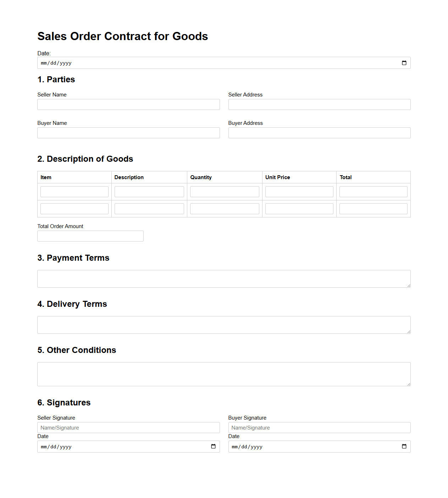The height and width of the screenshot is (498, 448).
Task: Click the Date field showing mm/dd/yyyy at top
Action: click(x=142, y=63)
